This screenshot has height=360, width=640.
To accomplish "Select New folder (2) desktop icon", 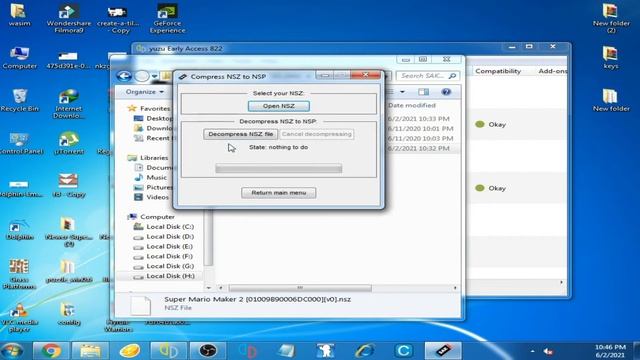I will (x=611, y=18).
